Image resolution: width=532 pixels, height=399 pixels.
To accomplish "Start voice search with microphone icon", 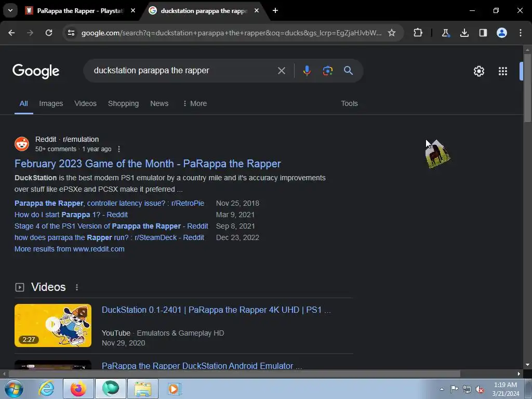I will [307, 71].
